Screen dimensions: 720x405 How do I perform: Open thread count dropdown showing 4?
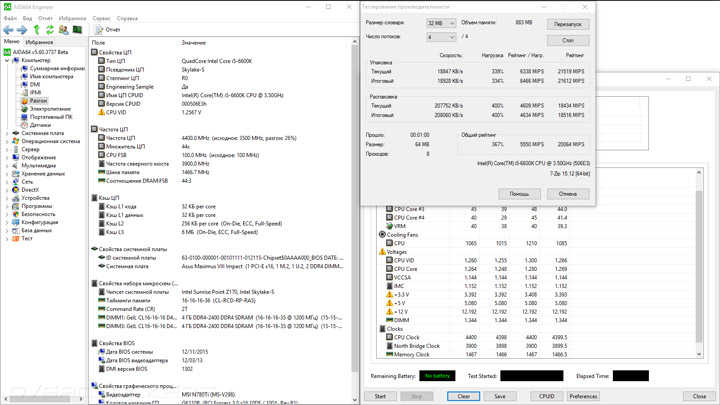[441, 37]
